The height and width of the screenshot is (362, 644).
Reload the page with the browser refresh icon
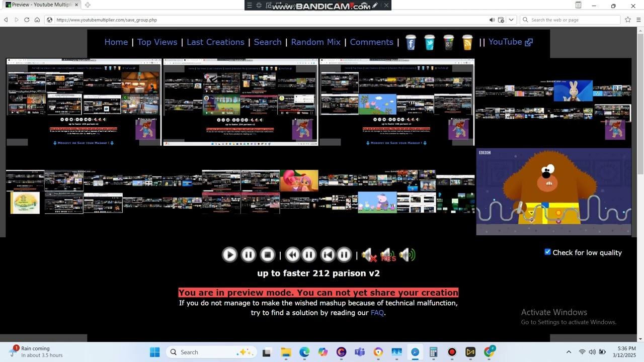[x=27, y=20]
